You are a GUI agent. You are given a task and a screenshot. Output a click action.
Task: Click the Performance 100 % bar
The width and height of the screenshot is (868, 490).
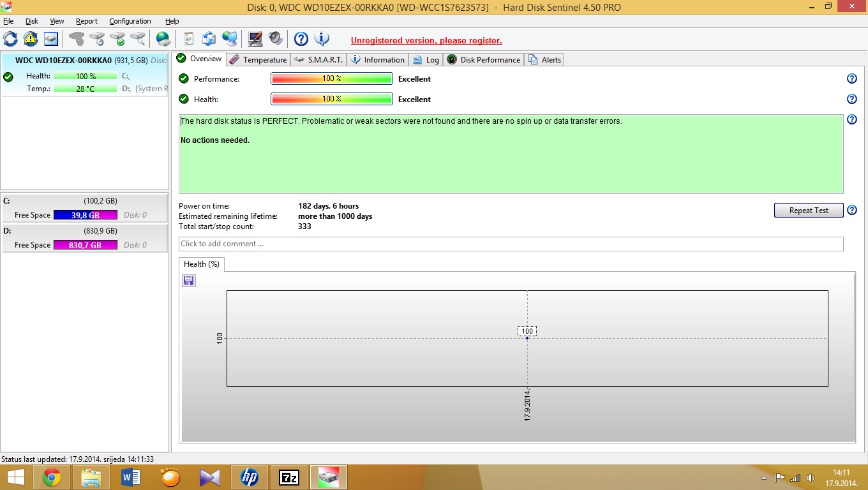tap(332, 78)
